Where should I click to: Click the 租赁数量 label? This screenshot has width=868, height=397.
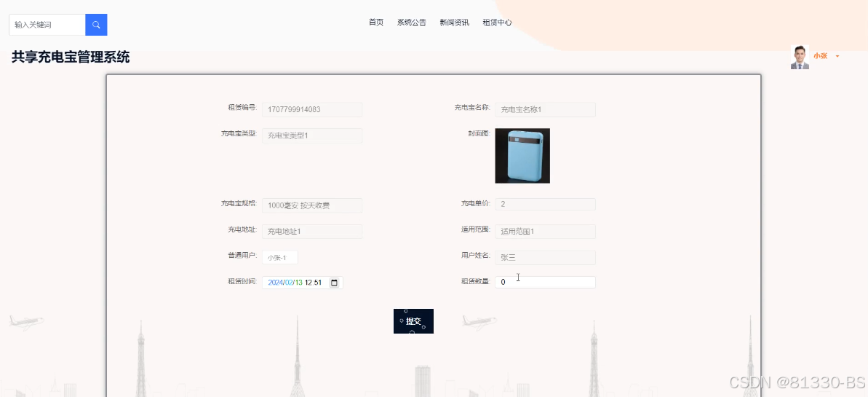tap(476, 281)
